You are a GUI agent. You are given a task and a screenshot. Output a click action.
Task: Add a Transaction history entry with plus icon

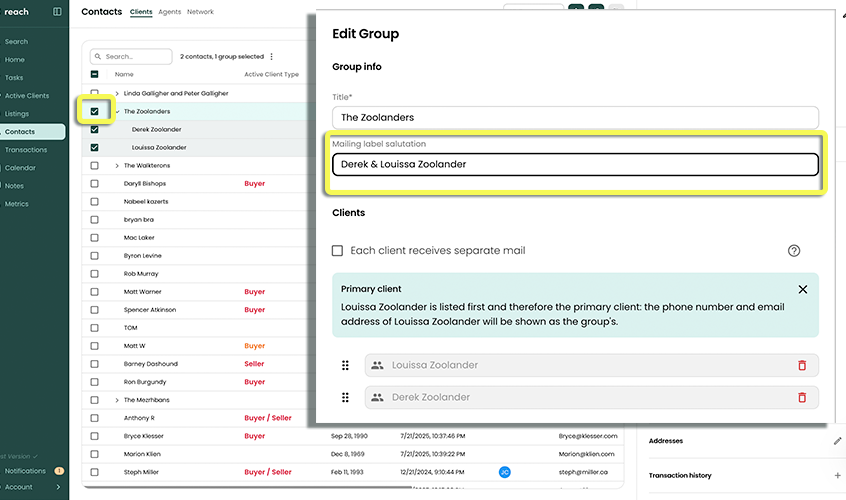[x=837, y=476]
